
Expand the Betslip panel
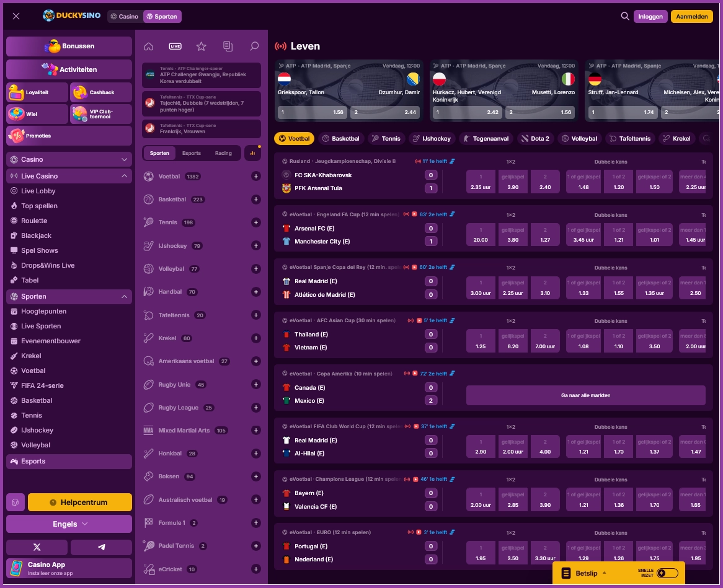coord(585,573)
